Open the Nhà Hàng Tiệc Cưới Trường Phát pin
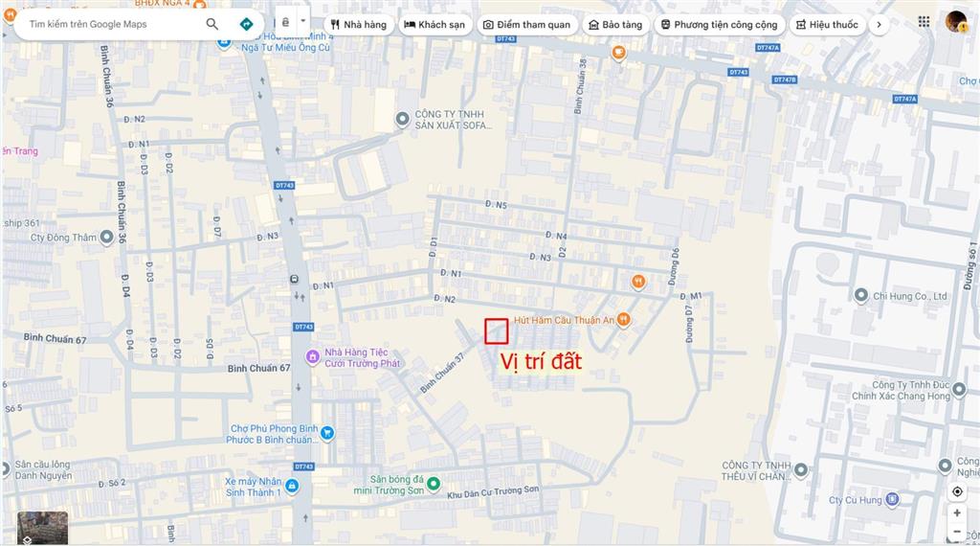The image size is (980, 546). (313, 357)
